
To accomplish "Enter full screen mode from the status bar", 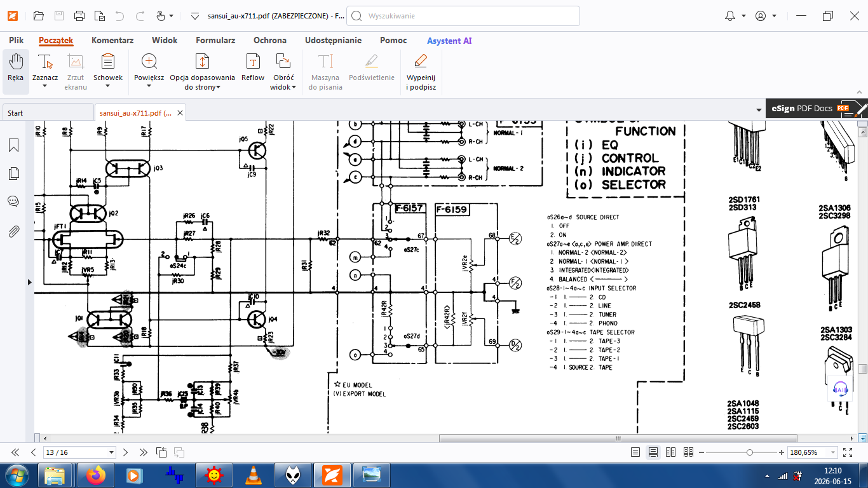I will pyautogui.click(x=847, y=452).
